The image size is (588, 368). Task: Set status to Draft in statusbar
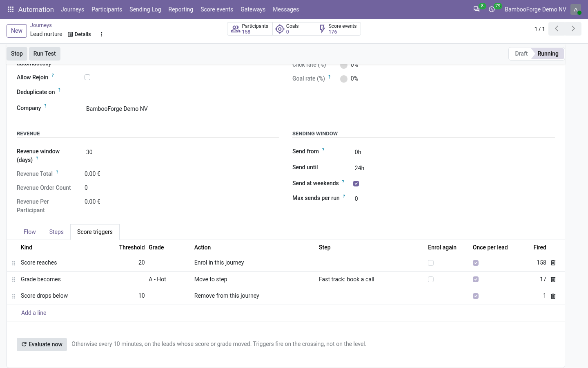pos(521,54)
